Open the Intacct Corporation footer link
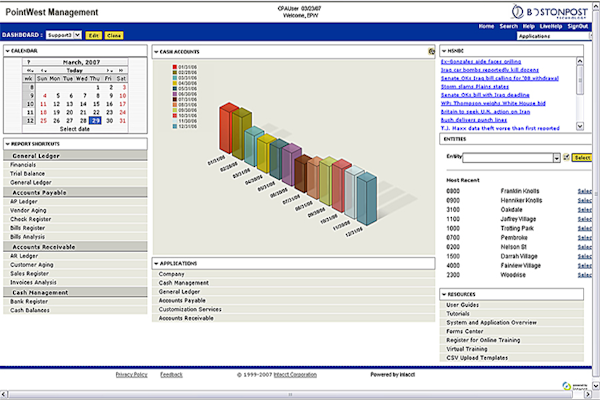Screen dimensions: 600x400 [x=295, y=374]
